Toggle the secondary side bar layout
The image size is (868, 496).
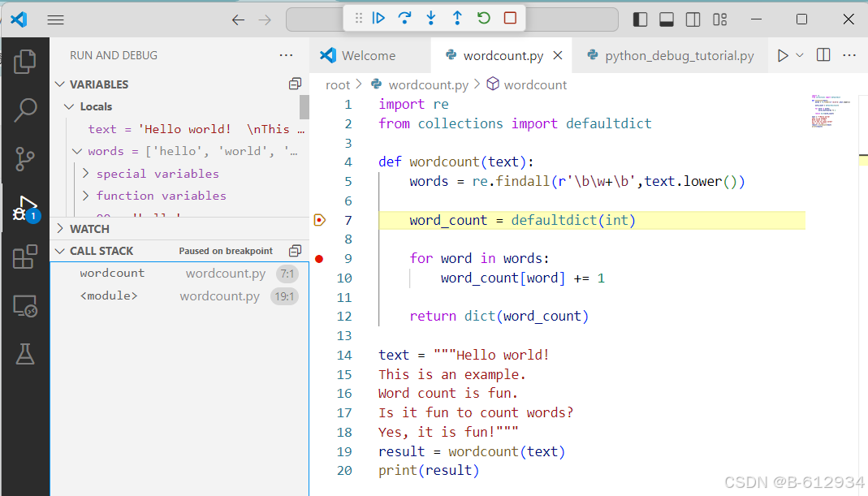(x=693, y=19)
